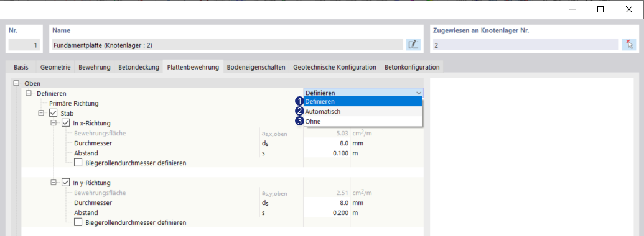Switch to the Plattenbewehrung tab

tap(193, 67)
